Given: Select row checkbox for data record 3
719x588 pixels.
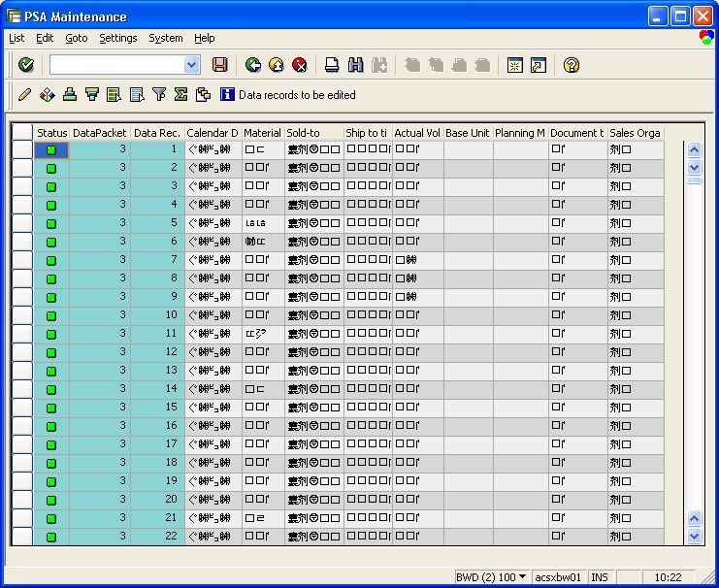Looking at the screenshot, I should click(22, 186).
